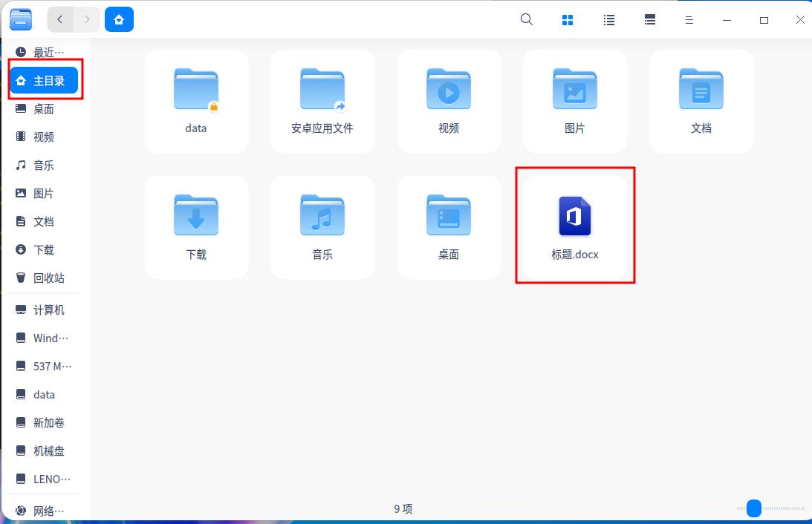Viewport: 812px width, 524px height.
Task: Adjust the icon size slider at bottom right
Action: coord(753,508)
